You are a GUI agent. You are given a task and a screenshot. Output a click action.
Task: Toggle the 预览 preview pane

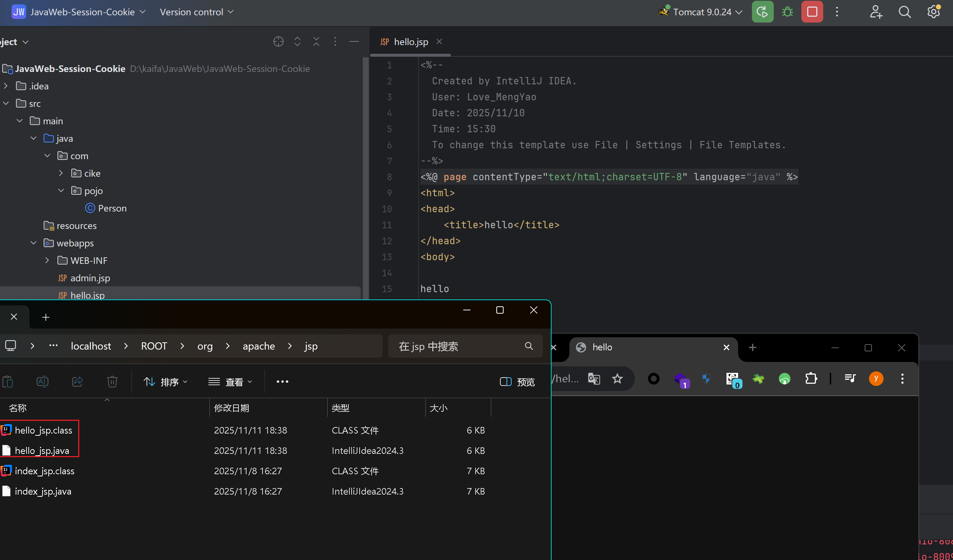click(517, 382)
